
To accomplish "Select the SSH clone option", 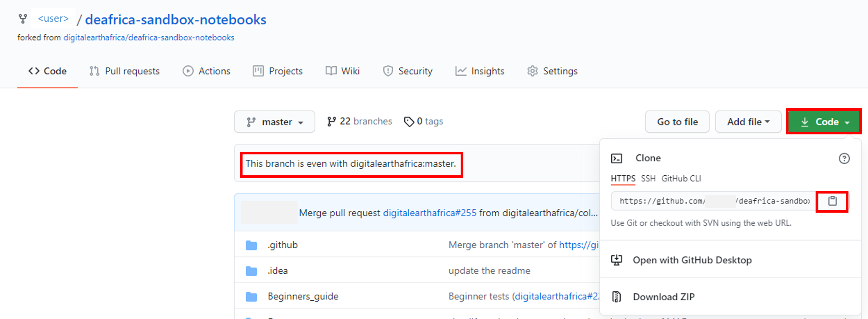I will (648, 178).
